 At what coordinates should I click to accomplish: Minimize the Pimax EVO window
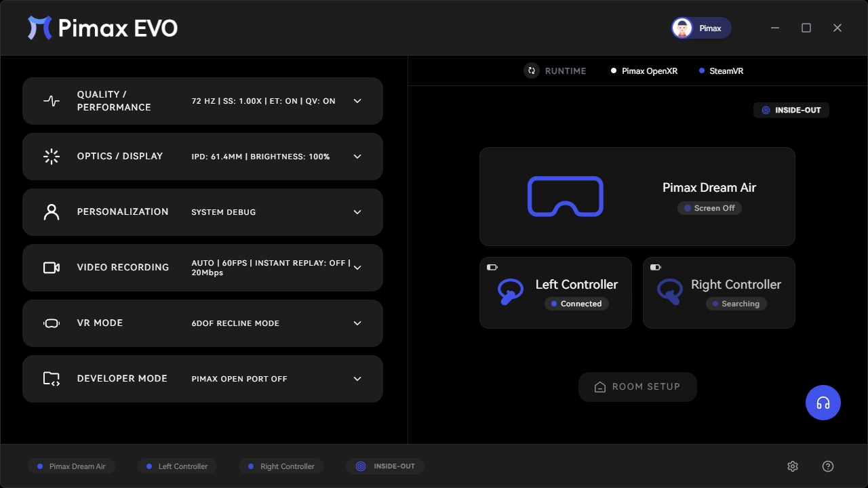coord(775,28)
